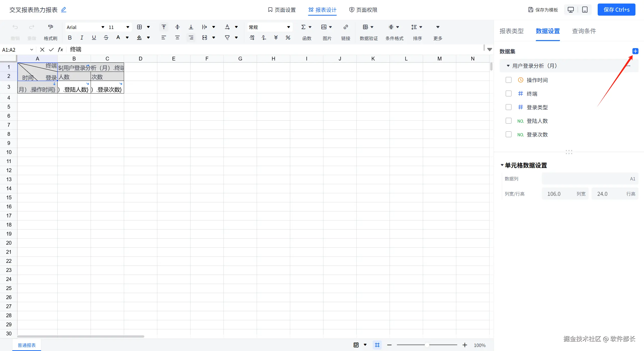The height and width of the screenshot is (351, 644).
Task: Click the insert link icon
Action: click(346, 27)
